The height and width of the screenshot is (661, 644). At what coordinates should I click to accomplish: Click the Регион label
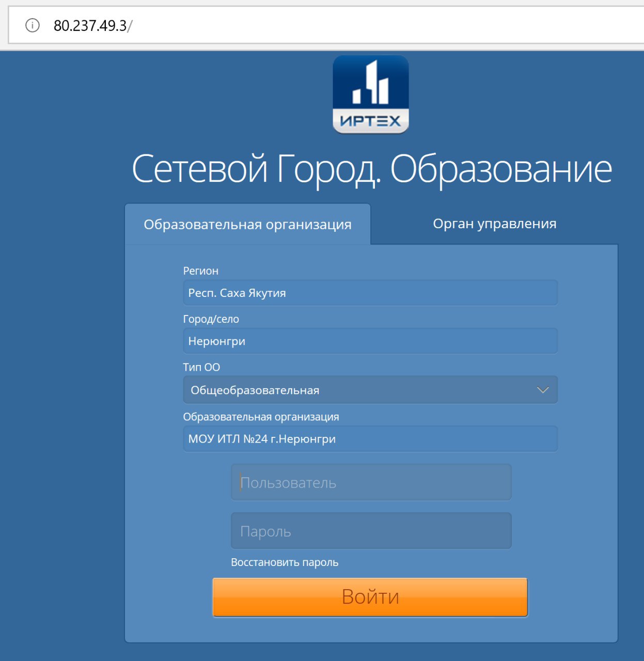[x=201, y=271]
